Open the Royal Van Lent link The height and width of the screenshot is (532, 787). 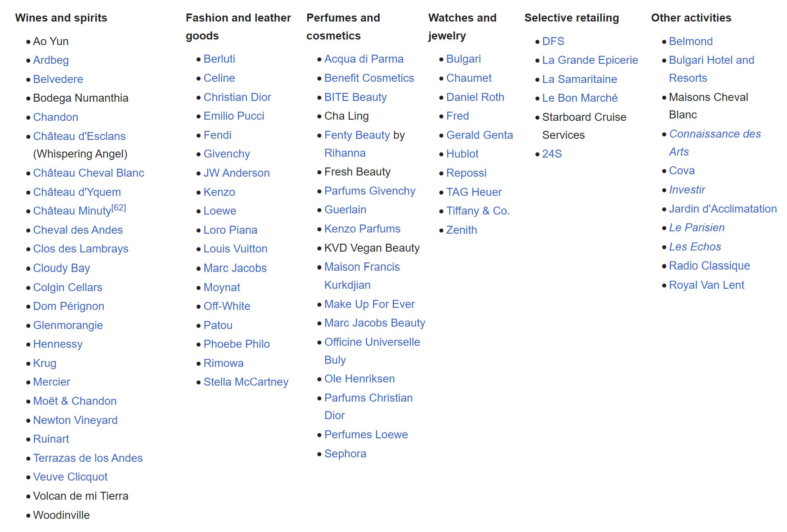pyautogui.click(x=706, y=285)
